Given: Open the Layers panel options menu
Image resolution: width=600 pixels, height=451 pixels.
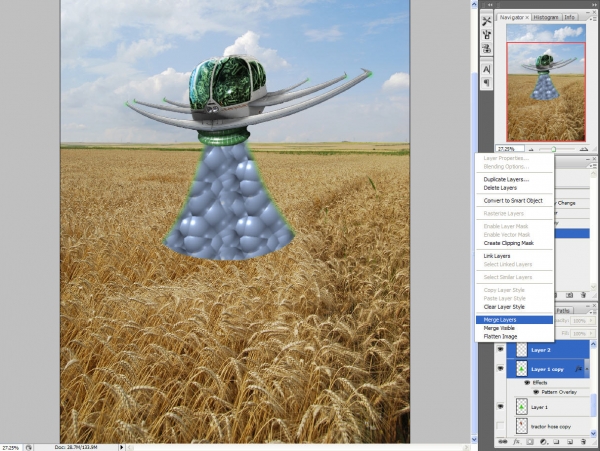Looking at the screenshot, I should point(593,313).
